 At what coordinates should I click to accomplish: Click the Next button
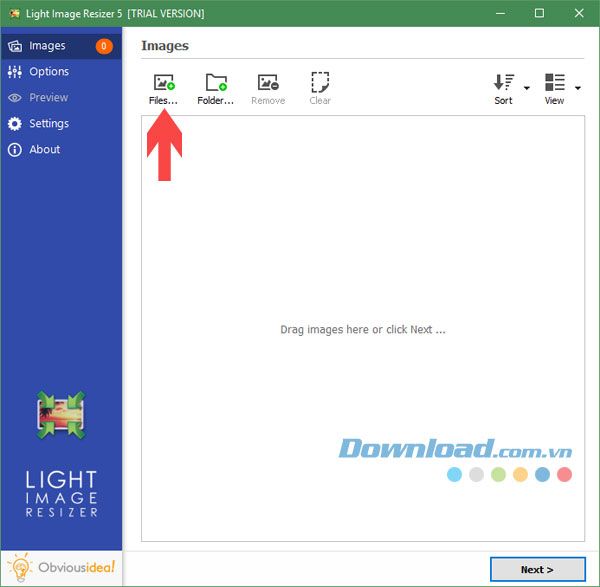coord(538,569)
